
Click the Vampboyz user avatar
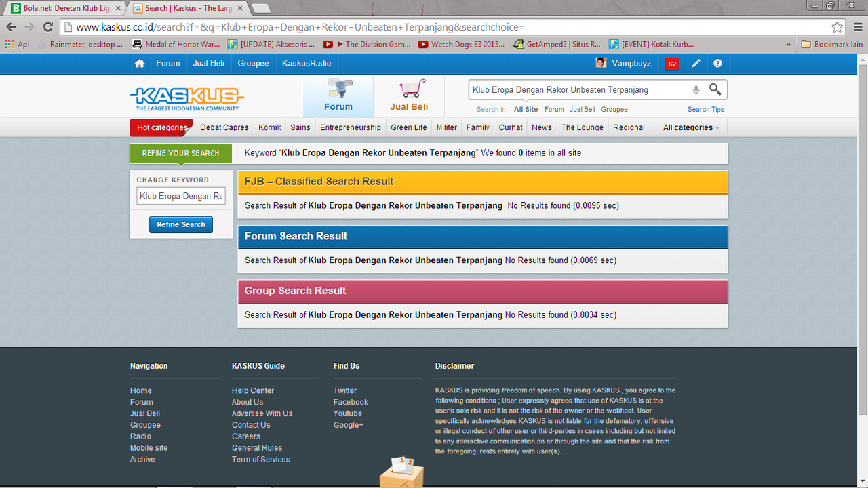tap(601, 63)
